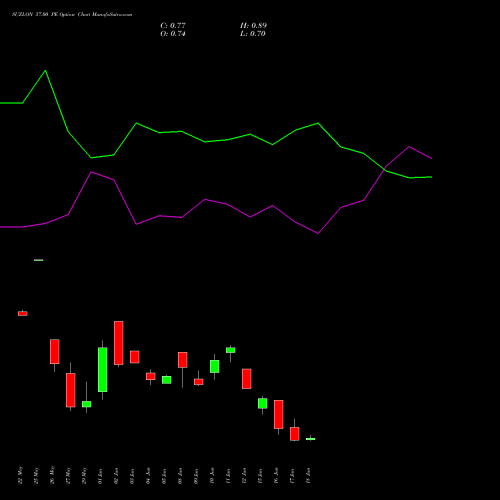This screenshot has height=500, width=500.
Task: Select the 18 Jun date label
Action: 309,476
